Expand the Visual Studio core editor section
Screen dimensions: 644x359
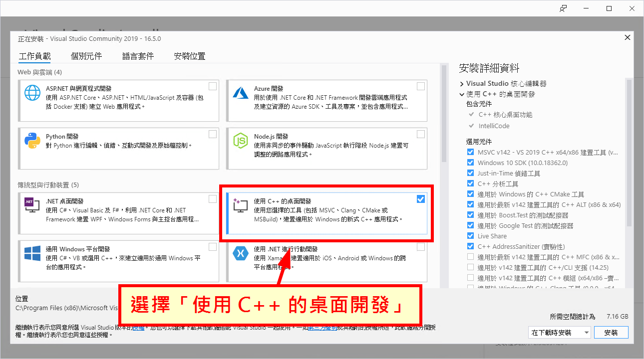(x=462, y=84)
